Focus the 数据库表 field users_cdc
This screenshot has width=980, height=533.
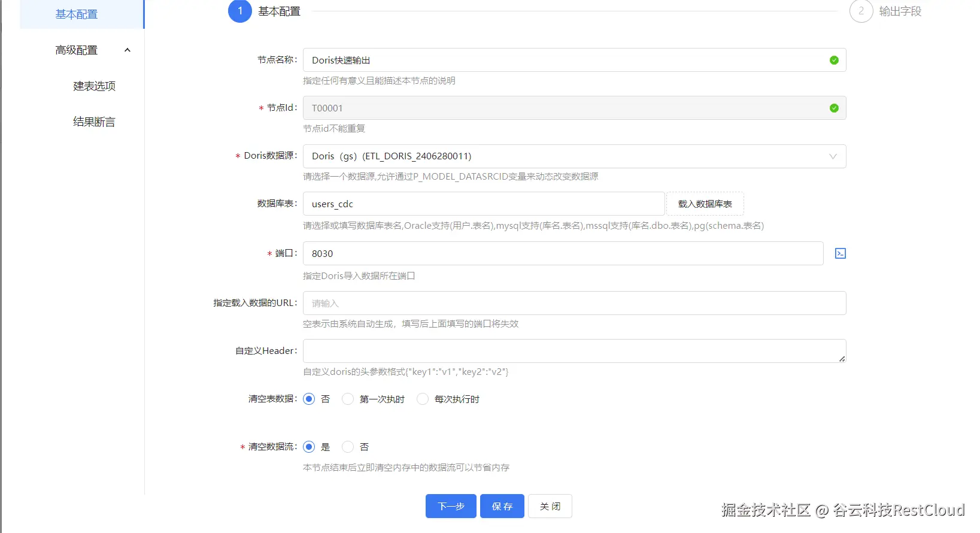click(484, 204)
